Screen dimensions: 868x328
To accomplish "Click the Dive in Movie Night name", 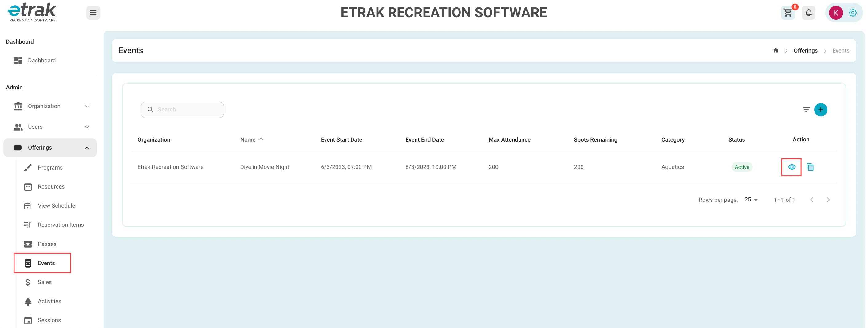I will pos(265,167).
